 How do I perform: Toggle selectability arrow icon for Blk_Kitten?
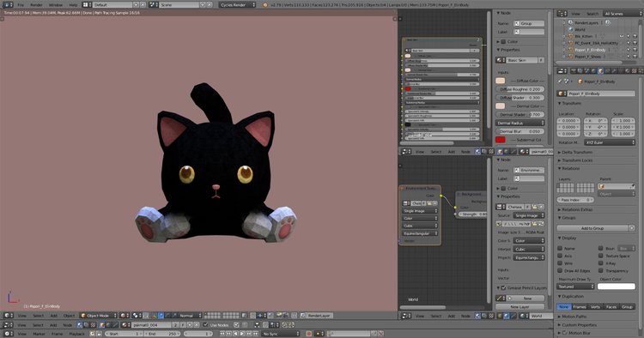point(629,36)
